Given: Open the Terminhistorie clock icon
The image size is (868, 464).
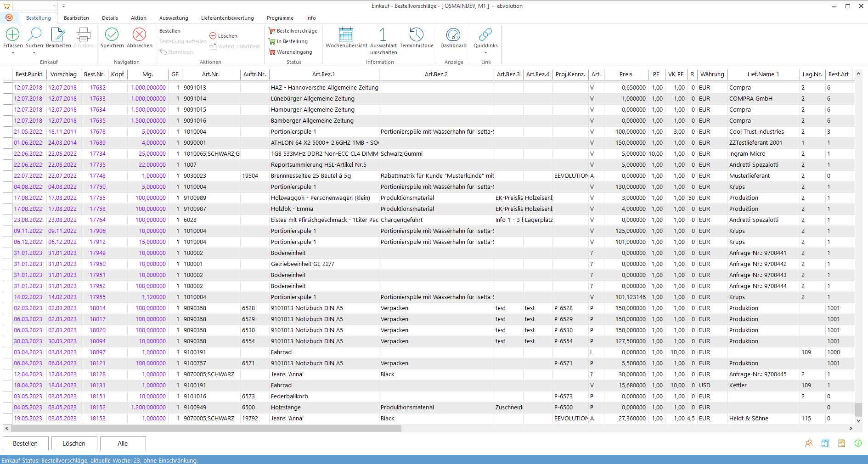Looking at the screenshot, I should click(x=417, y=34).
